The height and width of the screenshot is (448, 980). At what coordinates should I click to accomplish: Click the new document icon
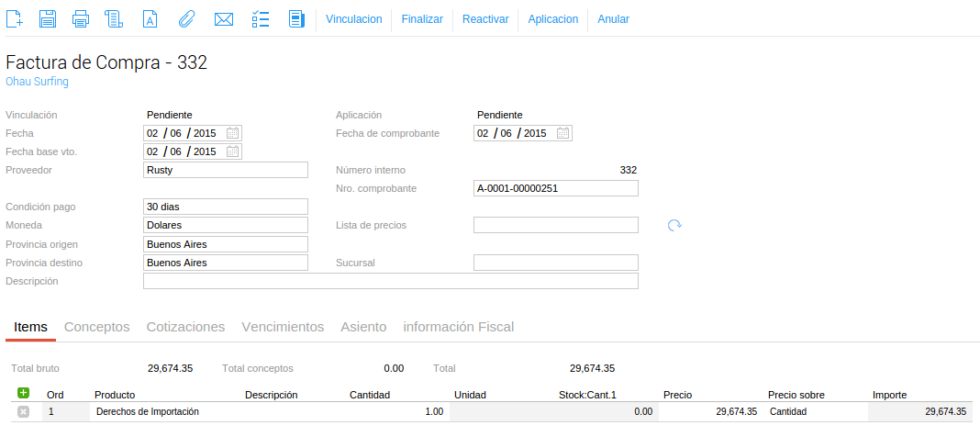pos(15,18)
